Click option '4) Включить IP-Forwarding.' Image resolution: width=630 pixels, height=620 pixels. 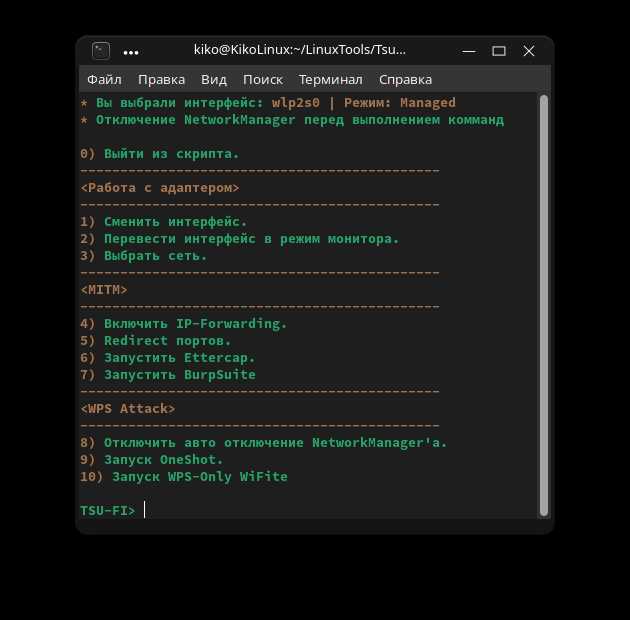click(x=184, y=323)
